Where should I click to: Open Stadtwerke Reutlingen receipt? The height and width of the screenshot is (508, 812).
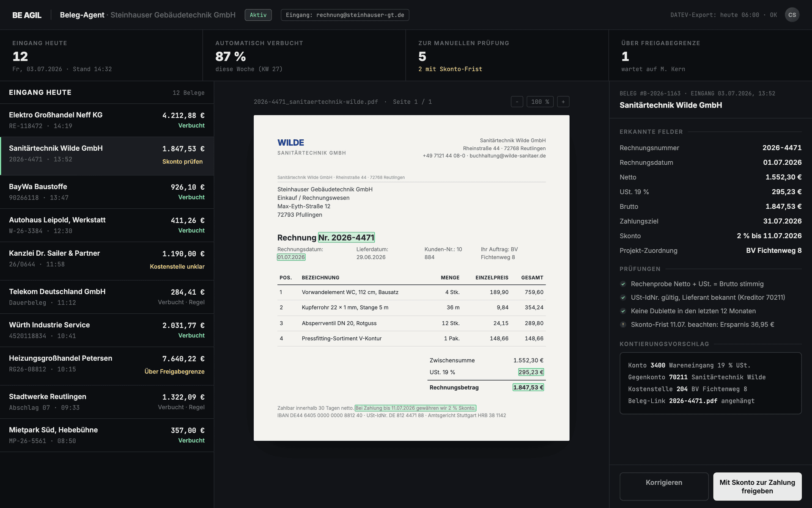click(107, 402)
